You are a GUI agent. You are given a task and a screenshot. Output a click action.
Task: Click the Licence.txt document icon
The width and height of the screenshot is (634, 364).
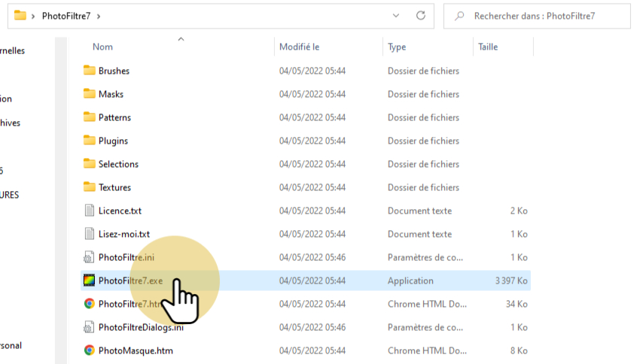tap(90, 211)
